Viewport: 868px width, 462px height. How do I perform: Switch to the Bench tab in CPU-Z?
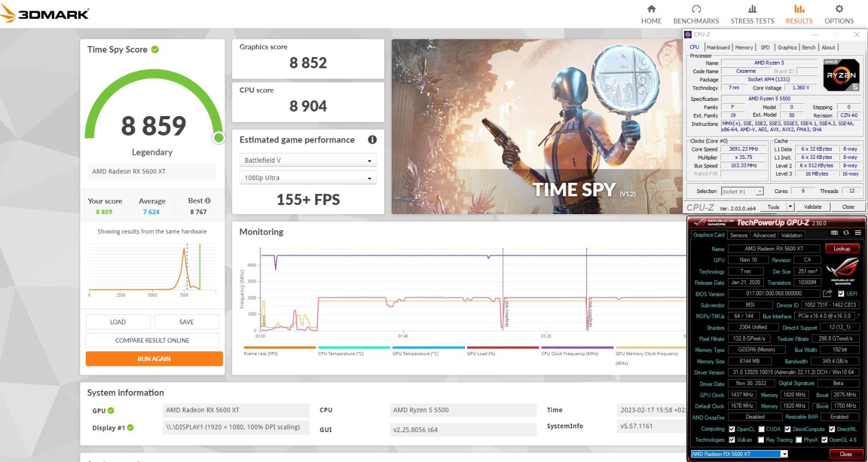pyautogui.click(x=808, y=47)
